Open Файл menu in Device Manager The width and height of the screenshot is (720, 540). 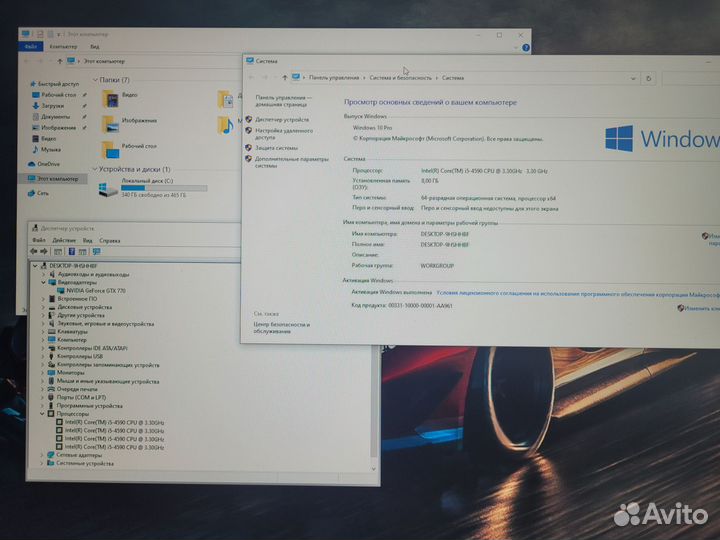click(39, 240)
